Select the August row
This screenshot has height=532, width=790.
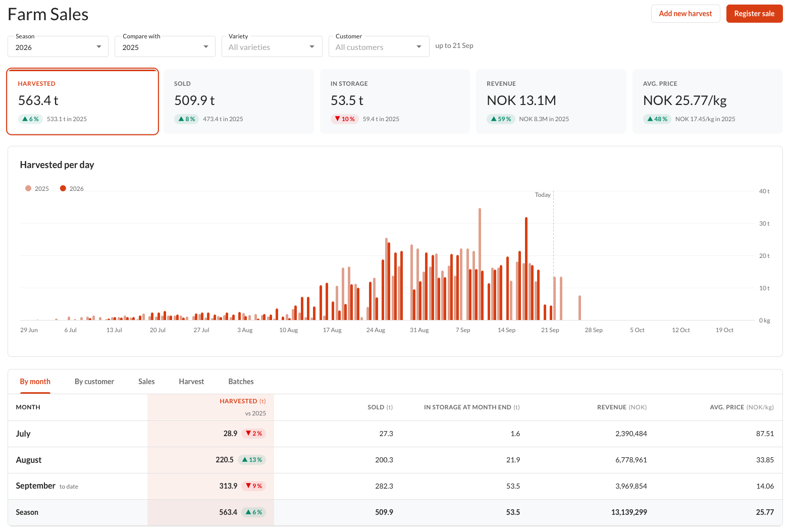coord(395,460)
